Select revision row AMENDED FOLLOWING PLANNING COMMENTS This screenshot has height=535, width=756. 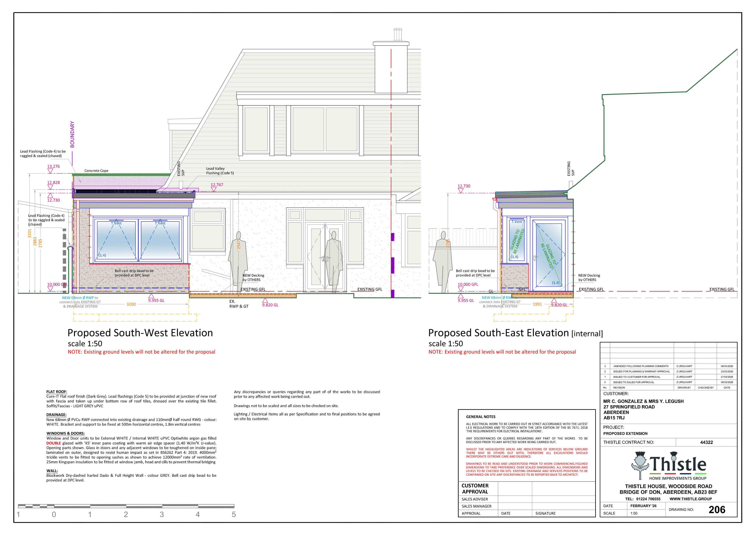[x=668, y=366]
